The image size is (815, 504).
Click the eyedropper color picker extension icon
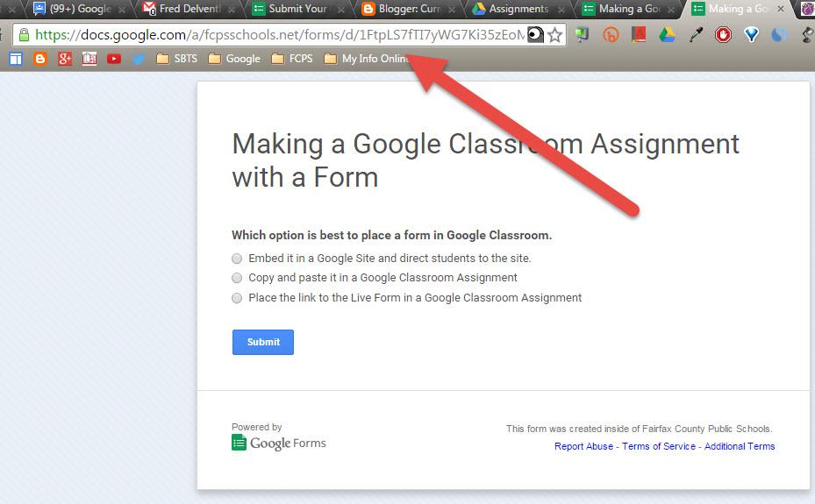pyautogui.click(x=696, y=35)
